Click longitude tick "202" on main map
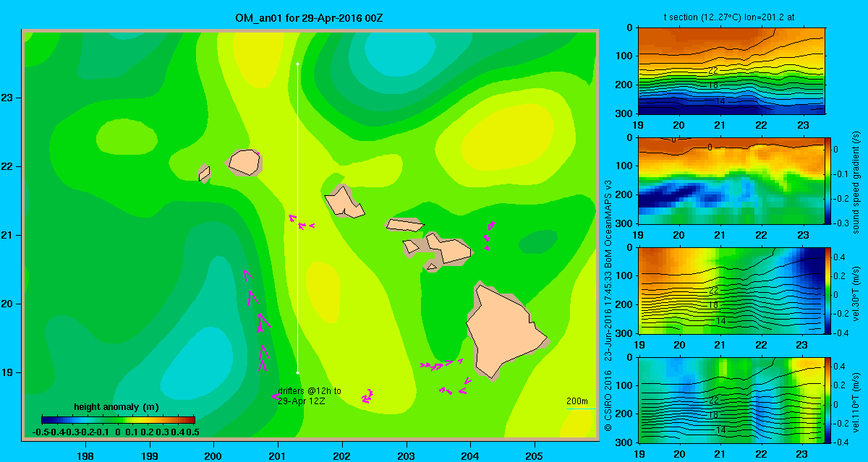The width and height of the screenshot is (868, 462). point(342,456)
